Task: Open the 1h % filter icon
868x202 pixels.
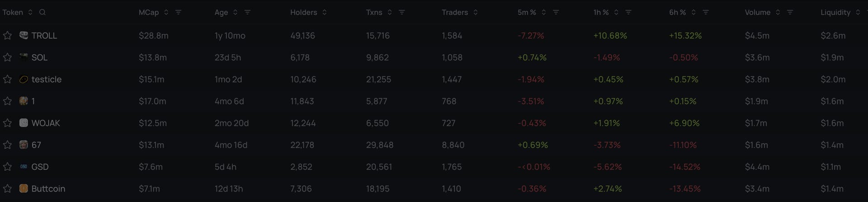Action: coord(628,12)
